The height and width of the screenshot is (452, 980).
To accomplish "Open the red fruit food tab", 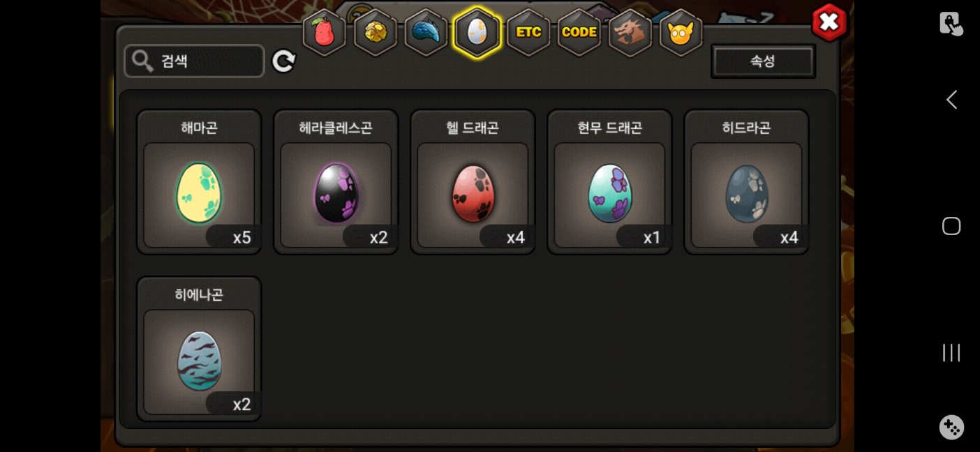I will coord(324,32).
